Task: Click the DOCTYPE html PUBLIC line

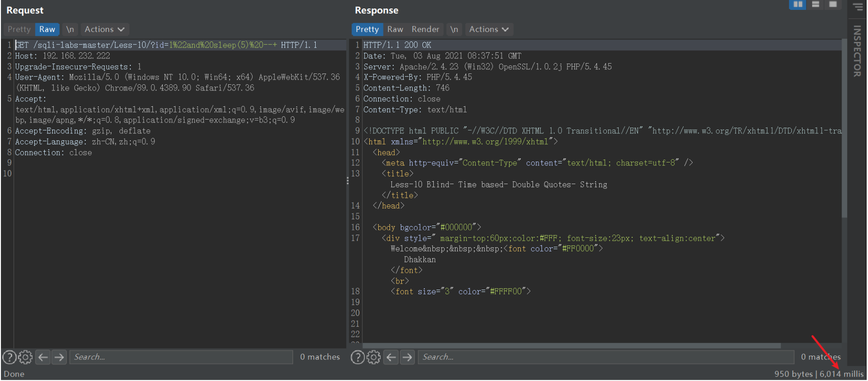Action: point(603,131)
